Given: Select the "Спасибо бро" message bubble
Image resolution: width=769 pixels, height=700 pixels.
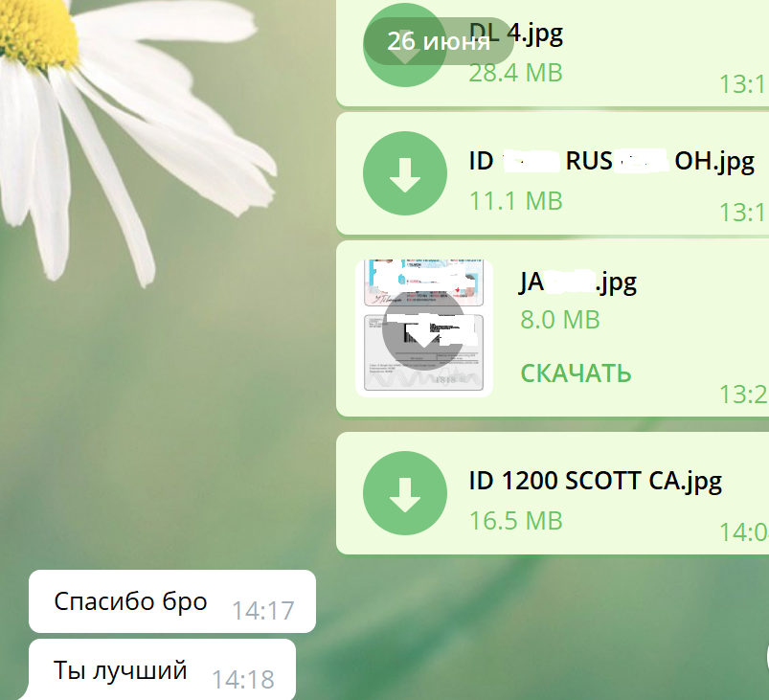Looking at the screenshot, I should [130, 601].
